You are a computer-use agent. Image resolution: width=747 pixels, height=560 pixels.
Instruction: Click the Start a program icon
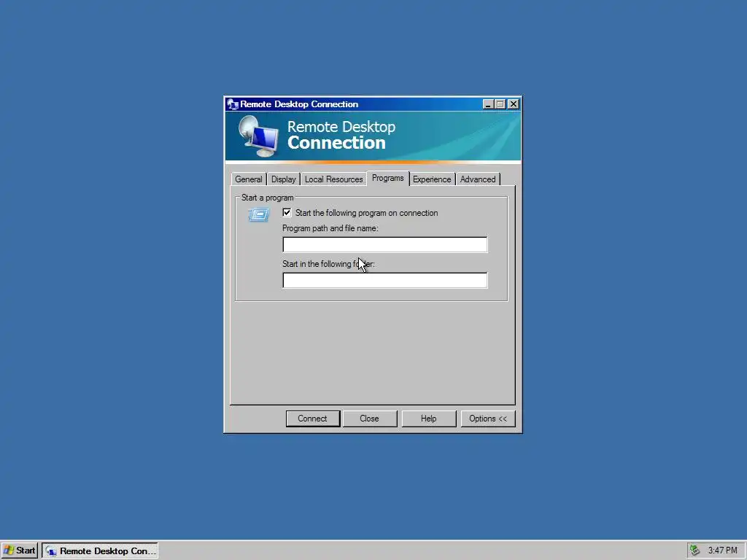point(259,215)
